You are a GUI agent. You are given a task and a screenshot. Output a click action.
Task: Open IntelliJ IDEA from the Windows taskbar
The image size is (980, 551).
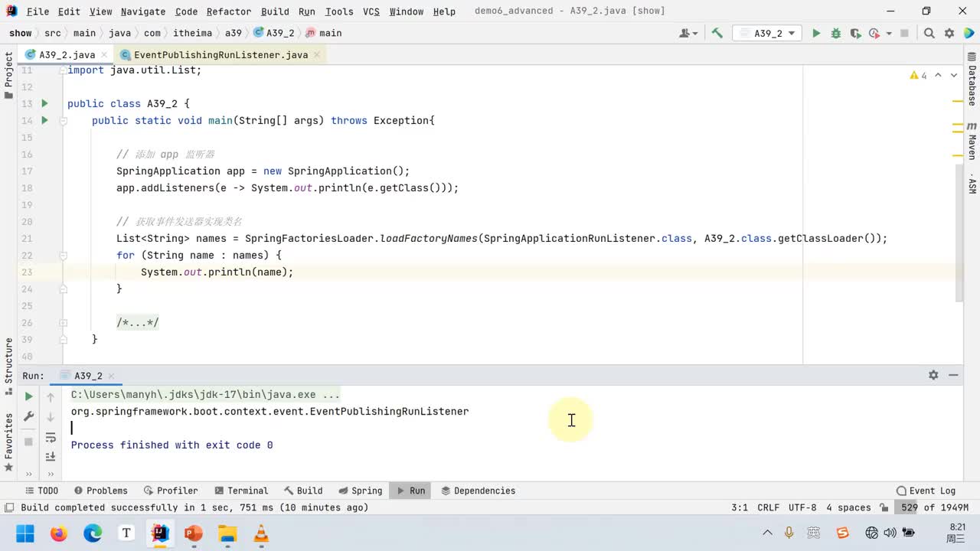point(160,533)
